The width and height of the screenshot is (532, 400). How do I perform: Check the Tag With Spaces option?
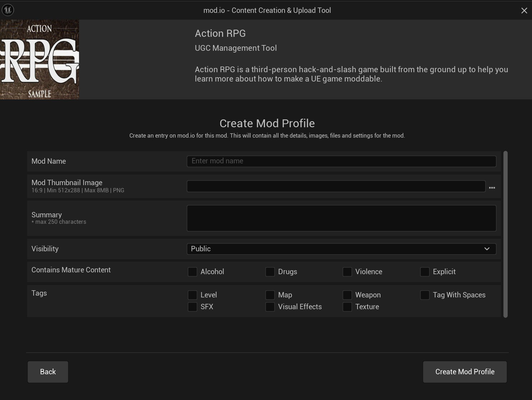[x=425, y=295]
